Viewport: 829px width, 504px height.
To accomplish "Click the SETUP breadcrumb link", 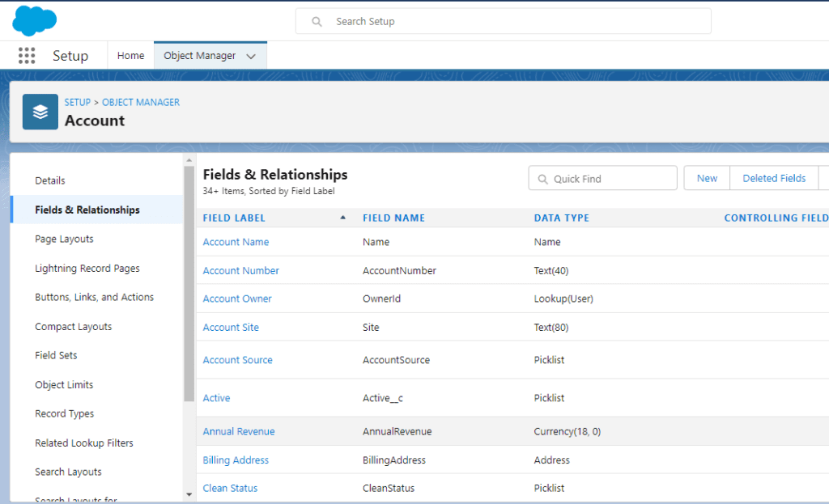I will (x=78, y=103).
